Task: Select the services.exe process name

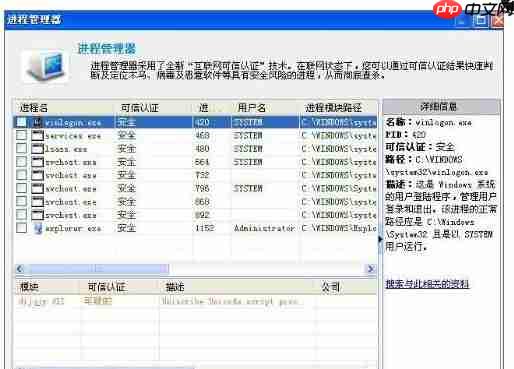Action: coord(73,136)
